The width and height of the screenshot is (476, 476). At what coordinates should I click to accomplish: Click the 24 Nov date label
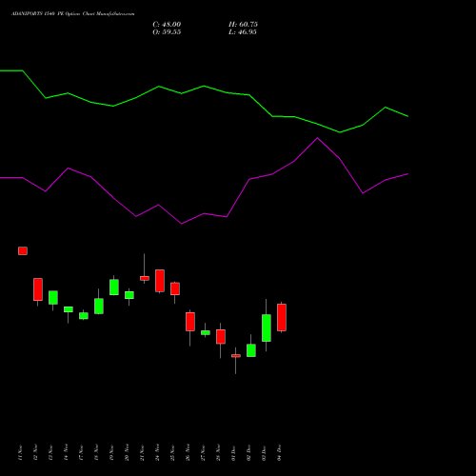click(157, 452)
